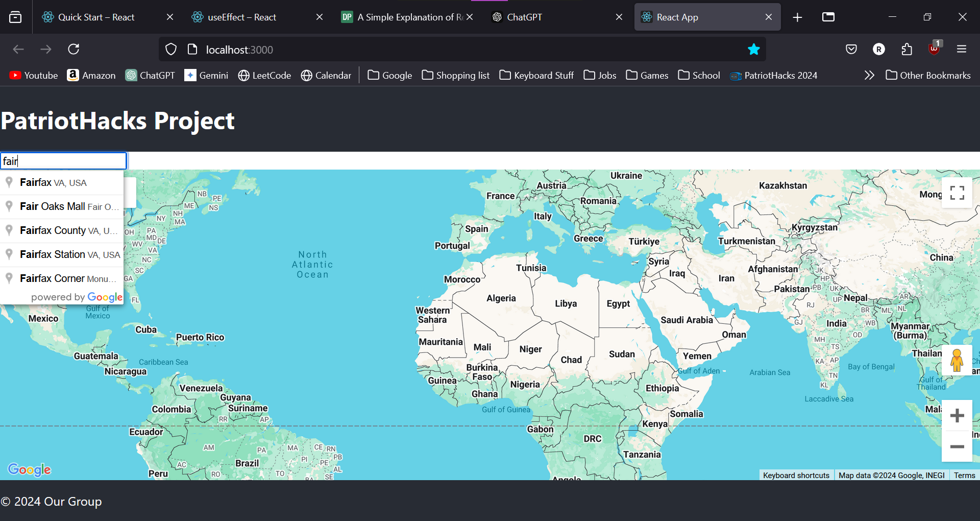Expand the hidden bookmarks with the double chevron
The height and width of the screenshot is (521, 980).
point(869,75)
